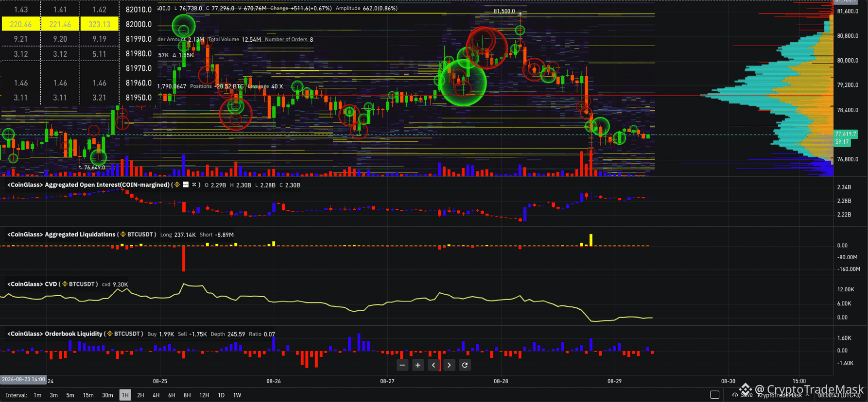Switch to the 2H interval
868x402 pixels.
coord(140,395)
